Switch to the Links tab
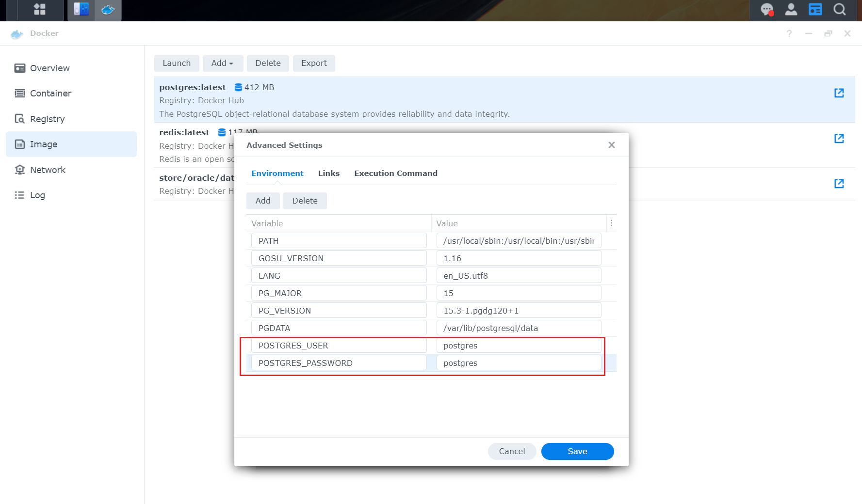 [x=328, y=173]
